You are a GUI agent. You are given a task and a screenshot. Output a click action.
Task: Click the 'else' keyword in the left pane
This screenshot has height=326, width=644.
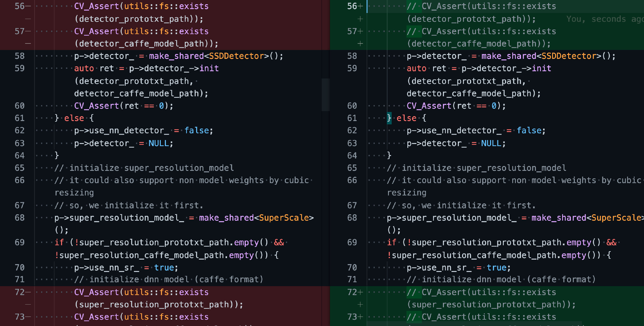coord(74,118)
